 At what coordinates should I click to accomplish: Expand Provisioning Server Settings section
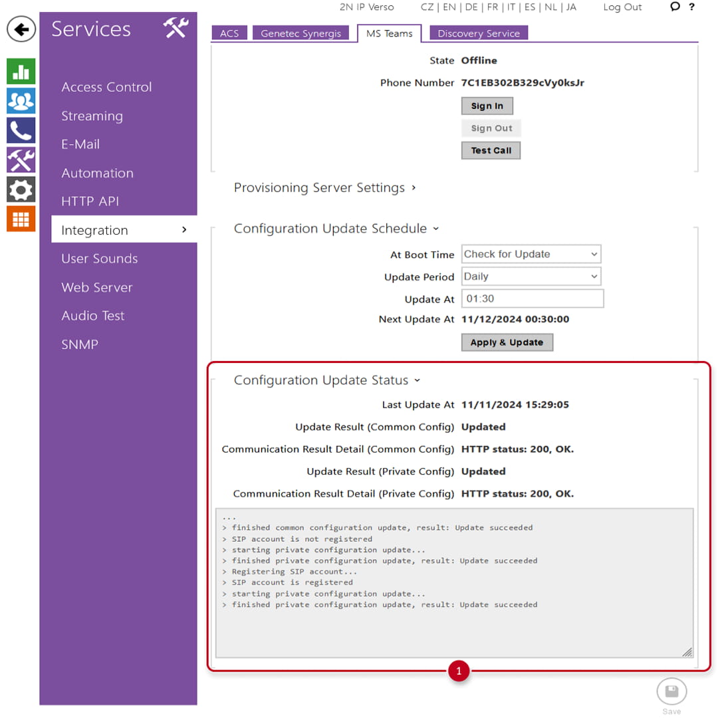324,187
